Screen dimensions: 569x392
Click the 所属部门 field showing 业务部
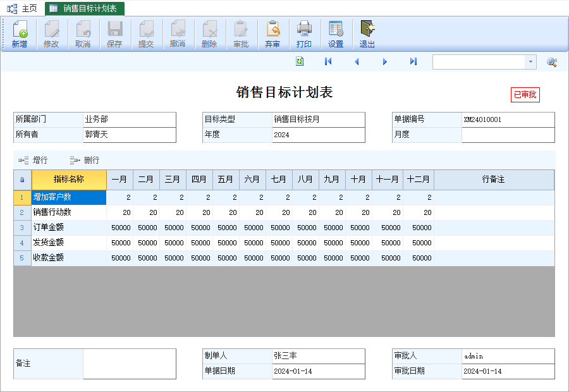[x=130, y=119]
